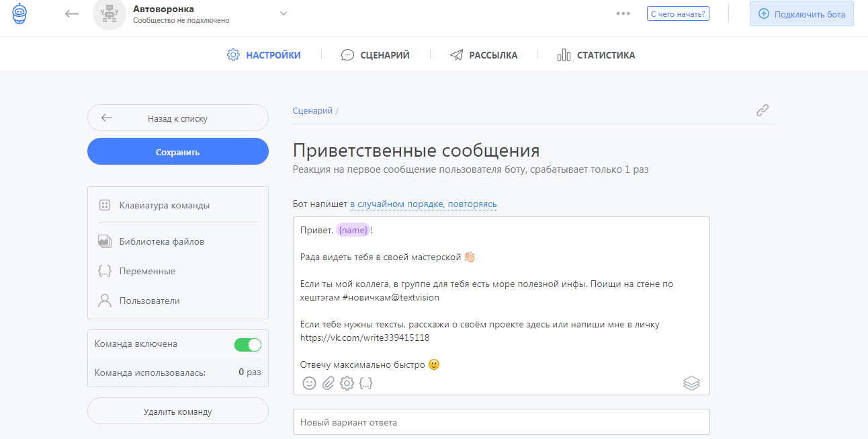Open the emoji picker under the message text
The width and height of the screenshot is (868, 439).
(309, 383)
